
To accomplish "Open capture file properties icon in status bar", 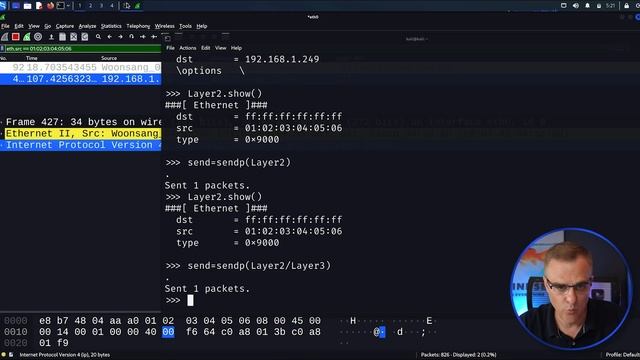I will pyautogui.click(x=11, y=355).
